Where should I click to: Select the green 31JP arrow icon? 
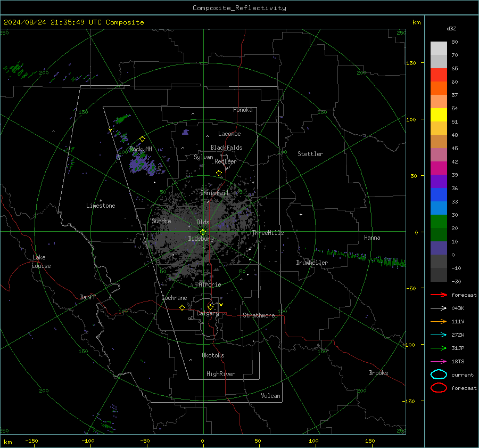pos(439,348)
